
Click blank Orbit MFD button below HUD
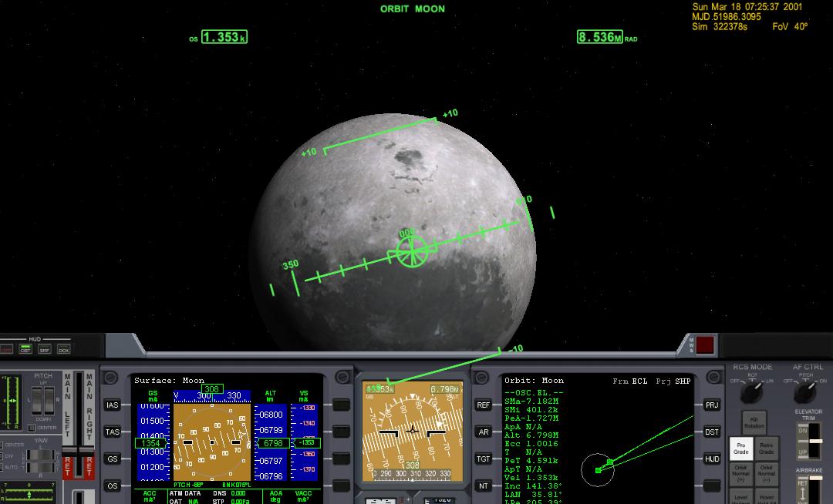coord(712,486)
